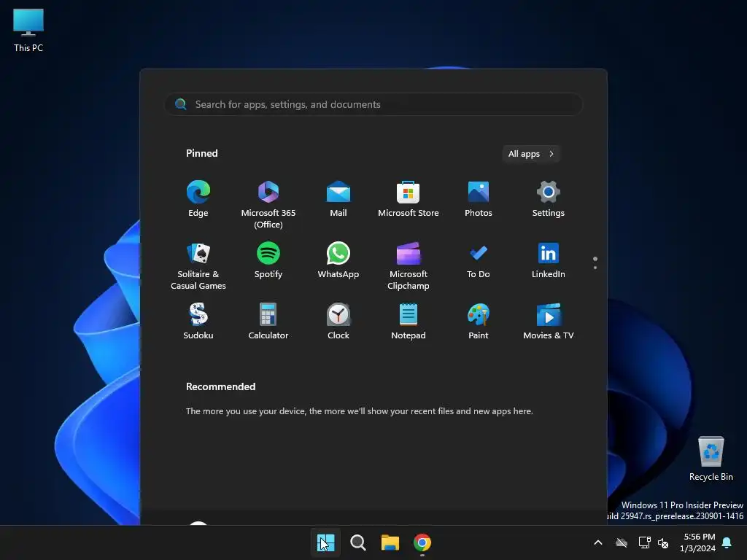Show hidden system tray icons
The height and width of the screenshot is (560, 747).
pos(598,542)
